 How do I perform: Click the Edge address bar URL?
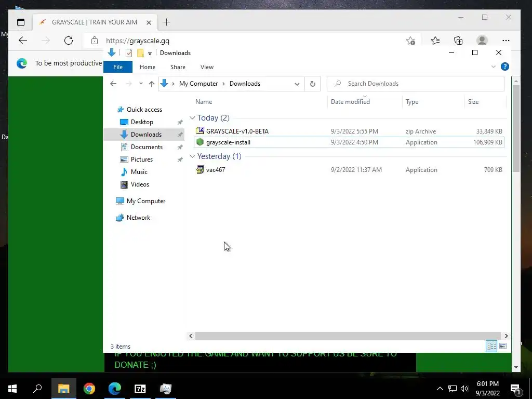click(138, 41)
